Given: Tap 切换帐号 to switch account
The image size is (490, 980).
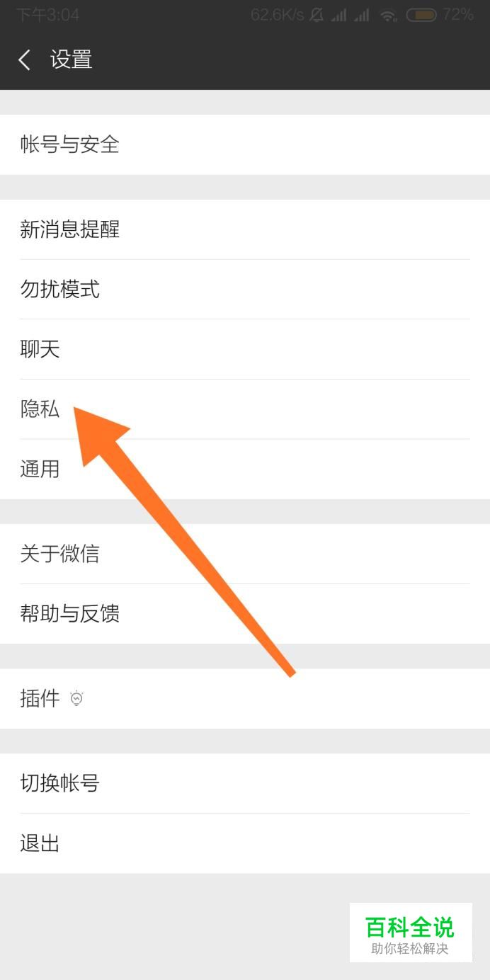Looking at the screenshot, I should (x=245, y=783).
